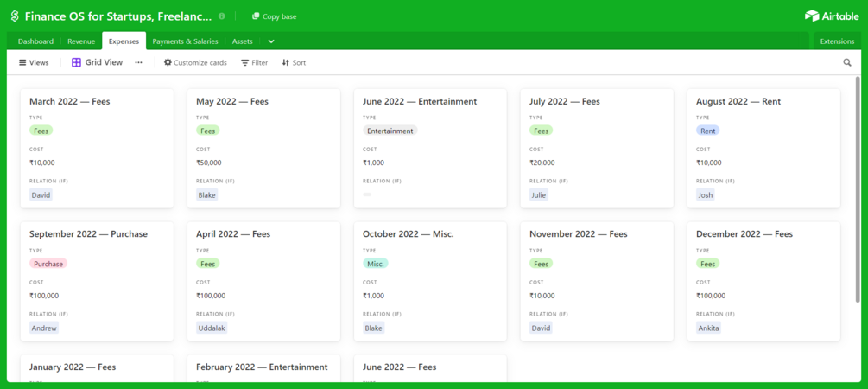868x389 pixels.
Task: Click the Uddalak relation chip
Action: (212, 328)
